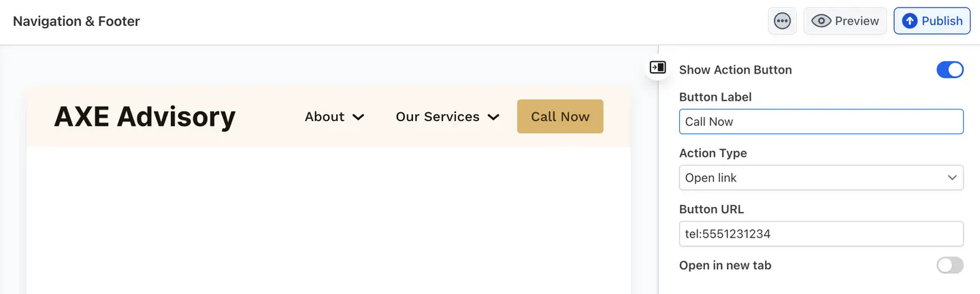Click the chevron icon next to About

click(x=358, y=117)
